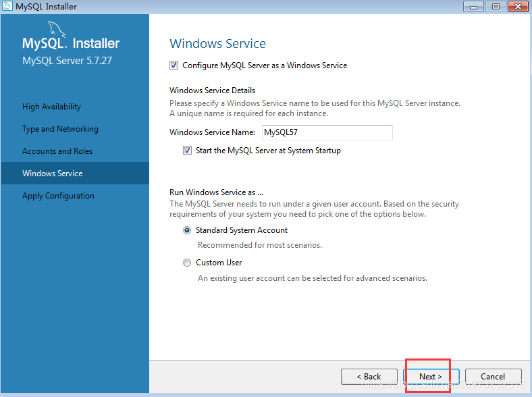Uncheck Configure MySQL Server as a Windows Service
Viewport: 532px width, 397px height.
tap(174, 65)
